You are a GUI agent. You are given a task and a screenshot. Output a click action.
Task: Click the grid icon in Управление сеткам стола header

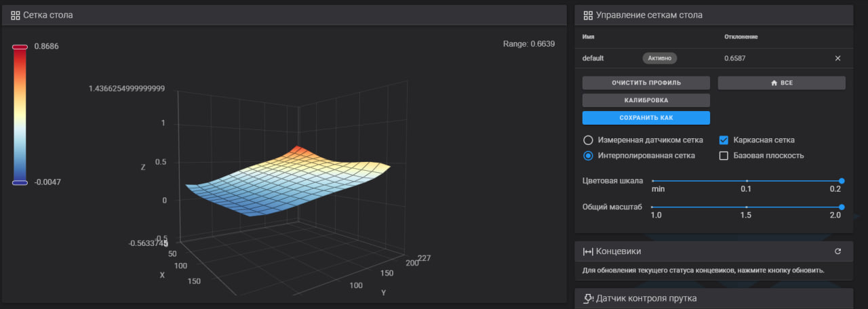[x=587, y=15]
